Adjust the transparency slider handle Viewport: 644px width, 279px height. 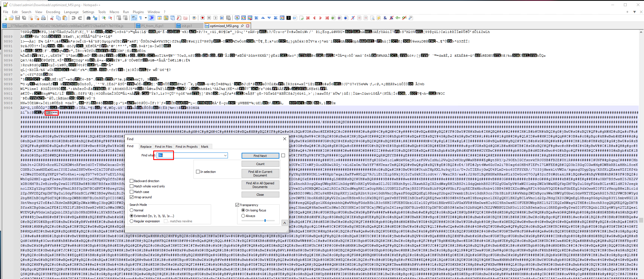(x=265, y=221)
